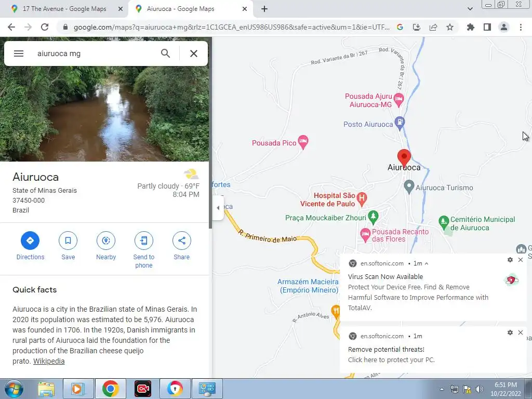Viewport: 532px width, 399px height.
Task: Reload the current page
Action: tap(45, 27)
